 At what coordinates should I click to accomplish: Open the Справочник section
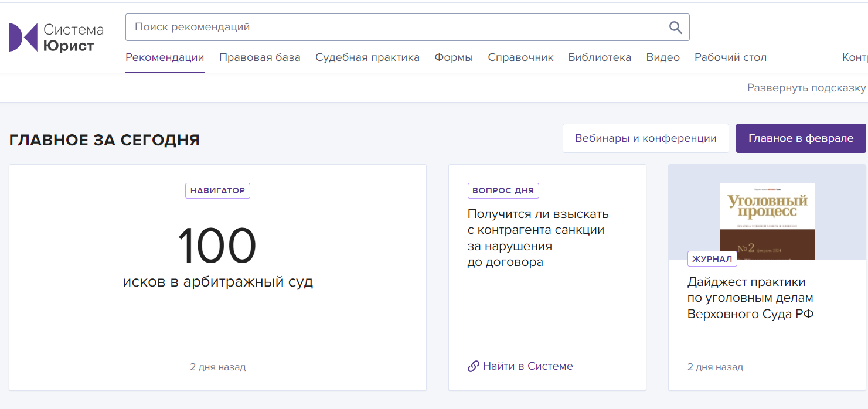point(520,57)
